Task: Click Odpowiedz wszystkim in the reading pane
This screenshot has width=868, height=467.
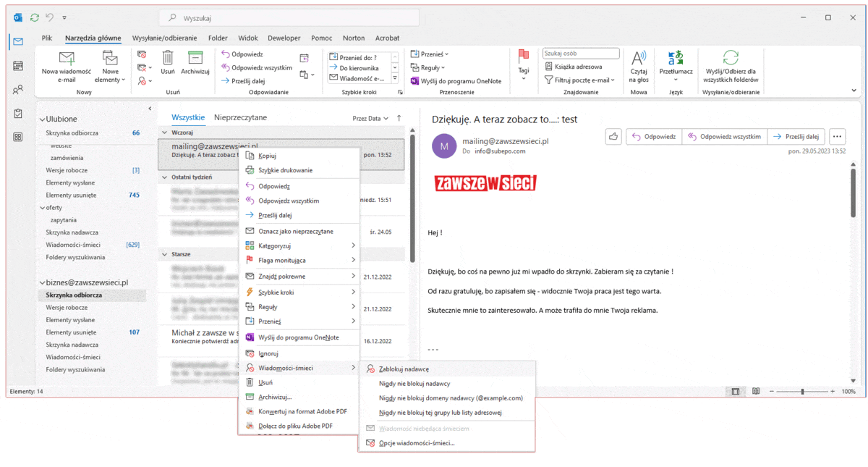Action: coord(723,136)
